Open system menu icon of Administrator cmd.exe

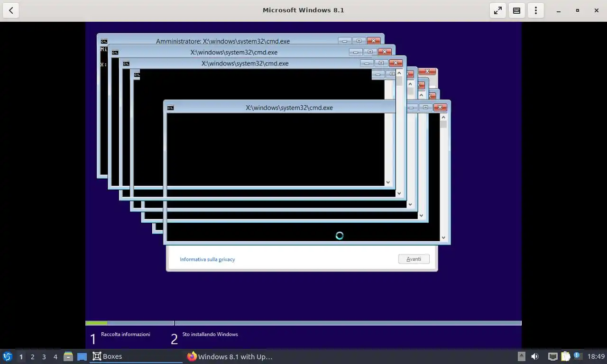click(x=104, y=41)
